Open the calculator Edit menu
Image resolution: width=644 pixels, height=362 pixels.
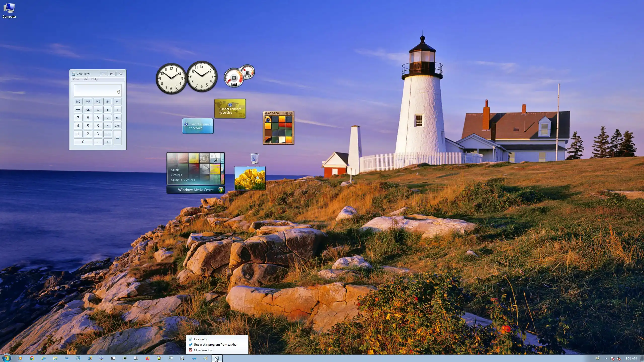(85, 79)
